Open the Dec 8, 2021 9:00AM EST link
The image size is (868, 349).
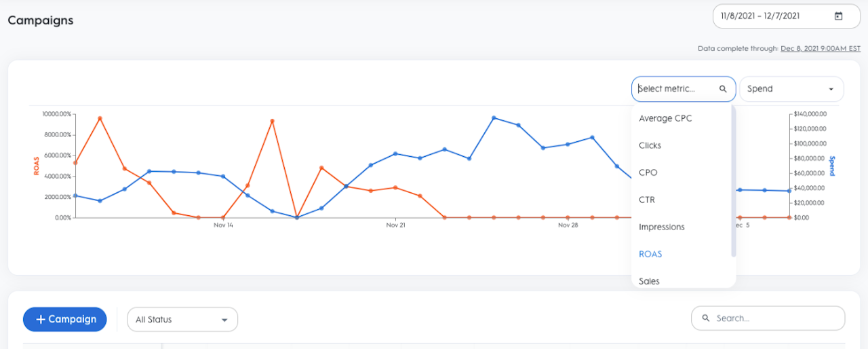(821, 48)
